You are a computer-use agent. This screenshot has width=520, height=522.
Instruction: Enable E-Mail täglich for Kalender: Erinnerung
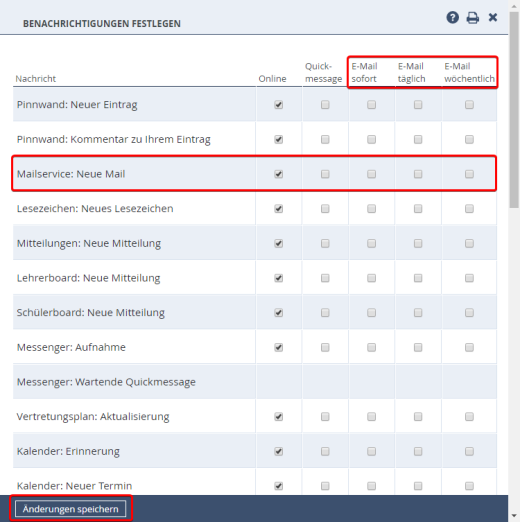(x=418, y=451)
